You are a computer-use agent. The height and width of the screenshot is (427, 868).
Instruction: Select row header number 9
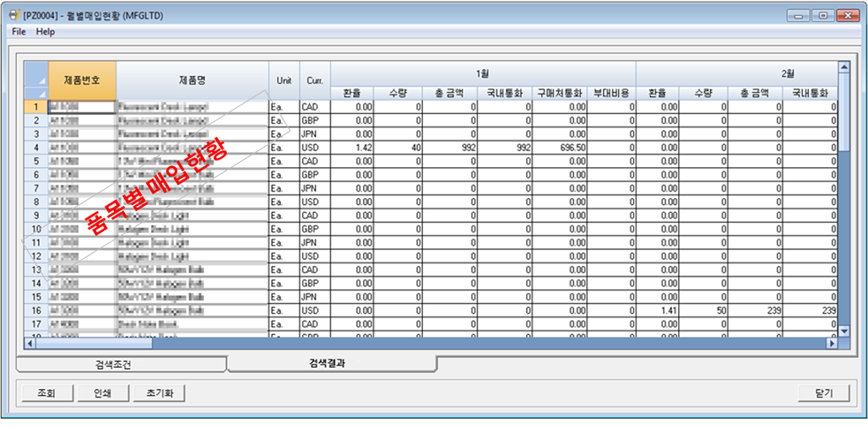coord(36,215)
